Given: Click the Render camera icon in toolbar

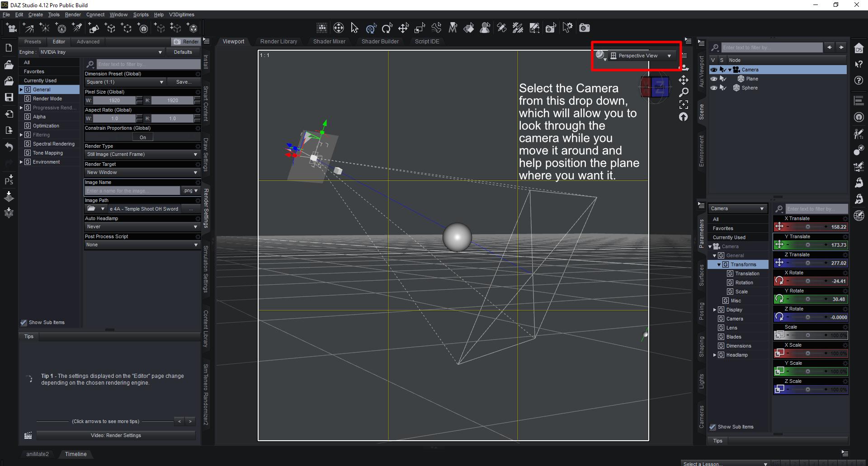Looking at the screenshot, I should [585, 28].
